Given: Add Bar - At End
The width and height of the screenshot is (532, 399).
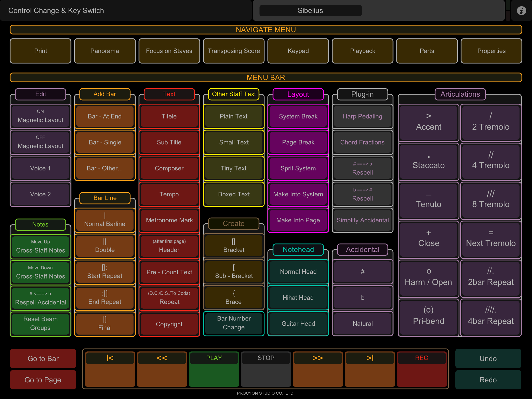Looking at the screenshot, I should pyautogui.click(x=105, y=116).
